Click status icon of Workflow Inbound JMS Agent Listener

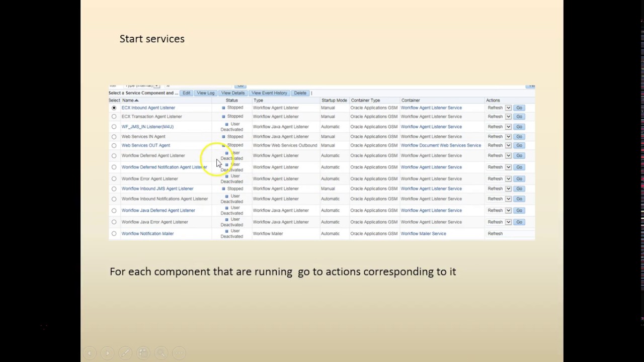tap(223, 189)
